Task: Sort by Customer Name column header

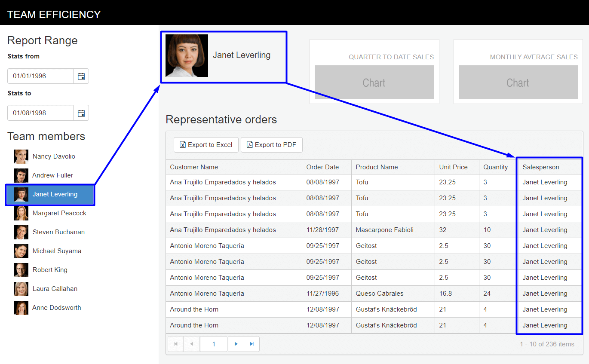Action: [x=234, y=167]
